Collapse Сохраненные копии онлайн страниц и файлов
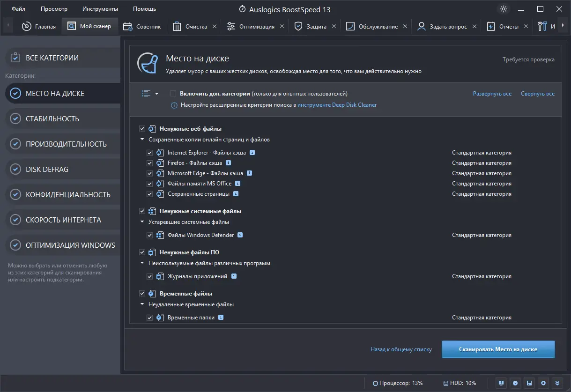This screenshot has height=392, width=571. 142,140
